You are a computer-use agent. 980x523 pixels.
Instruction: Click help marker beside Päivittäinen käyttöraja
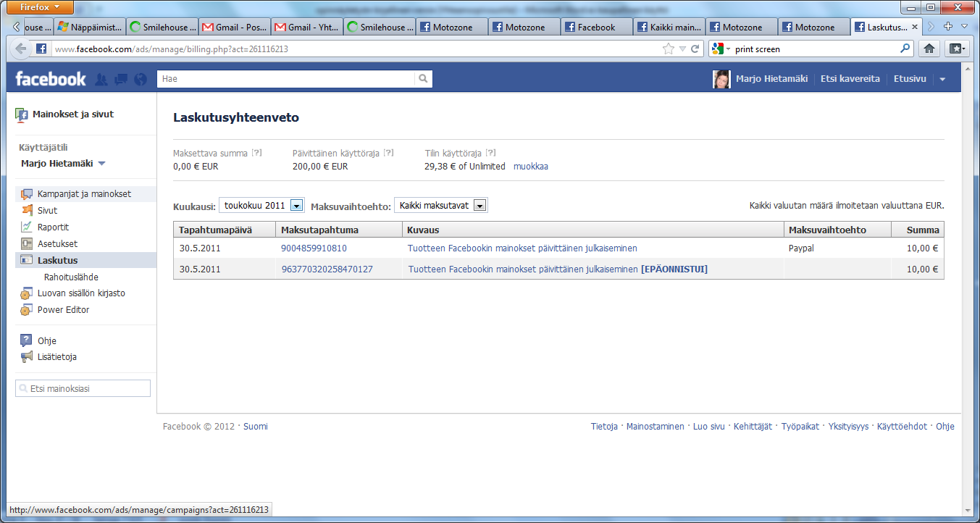pos(388,154)
